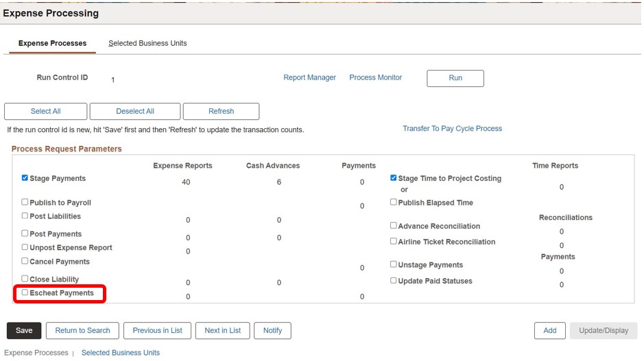This screenshot has width=644, height=361.
Task: Click the Refresh button
Action: [221, 111]
